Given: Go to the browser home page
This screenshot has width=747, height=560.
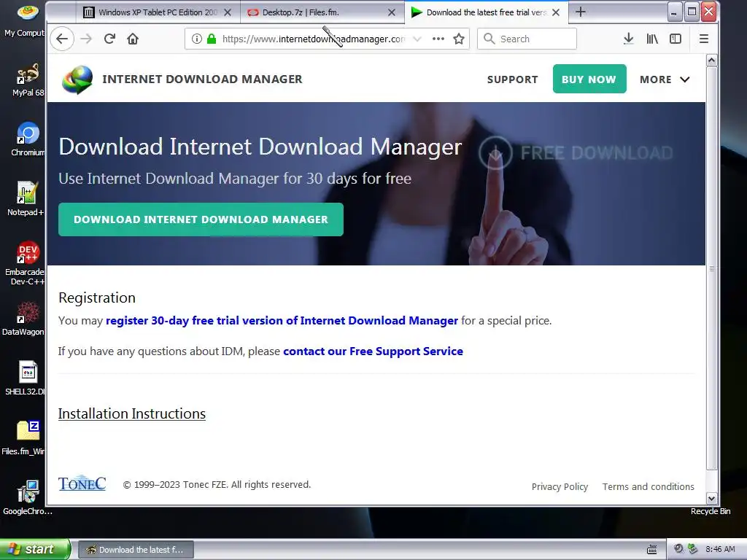Looking at the screenshot, I should 133,39.
